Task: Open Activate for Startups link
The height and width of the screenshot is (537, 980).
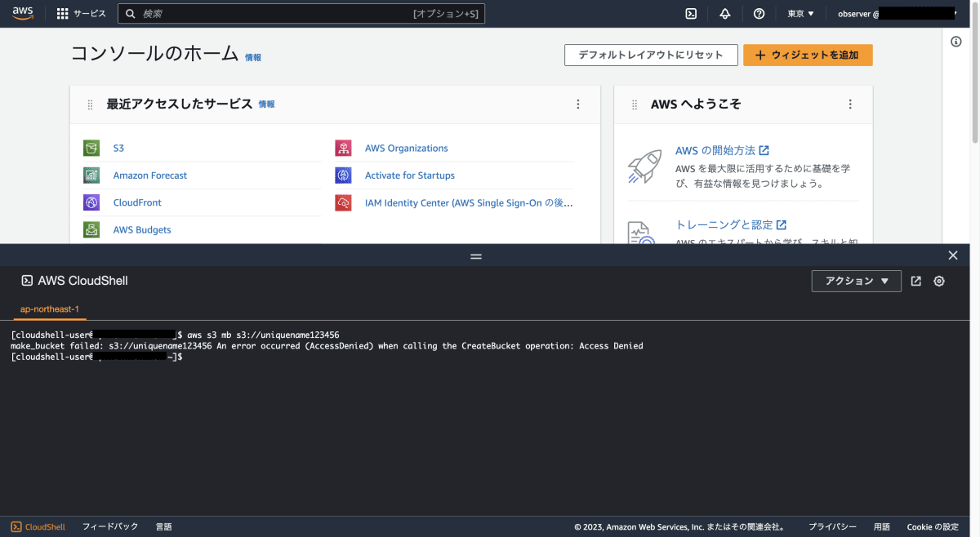Action: [410, 175]
